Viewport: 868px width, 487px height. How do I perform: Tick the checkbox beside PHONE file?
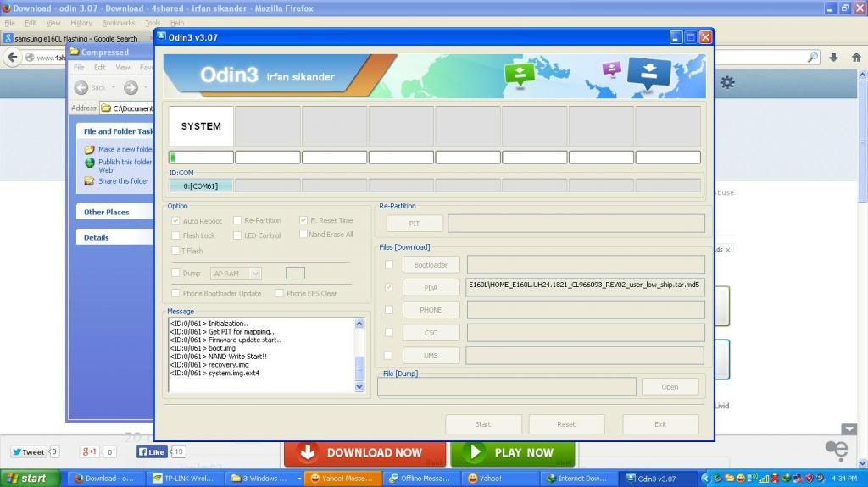tap(388, 310)
